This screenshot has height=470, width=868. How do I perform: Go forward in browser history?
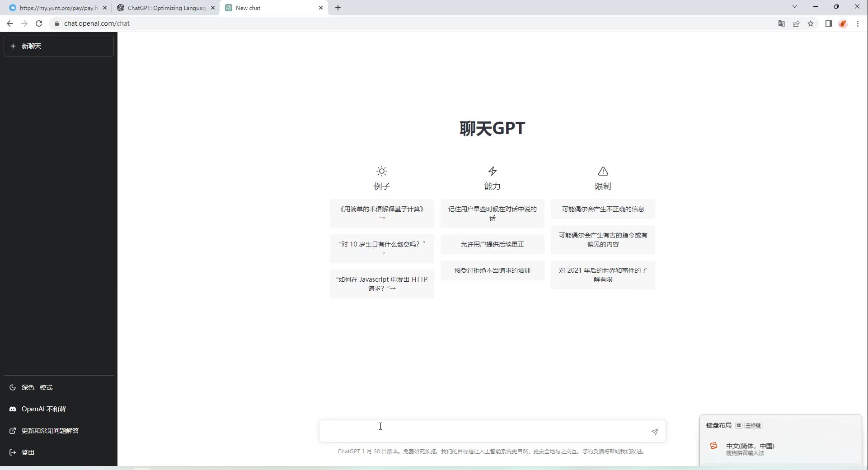click(x=24, y=23)
